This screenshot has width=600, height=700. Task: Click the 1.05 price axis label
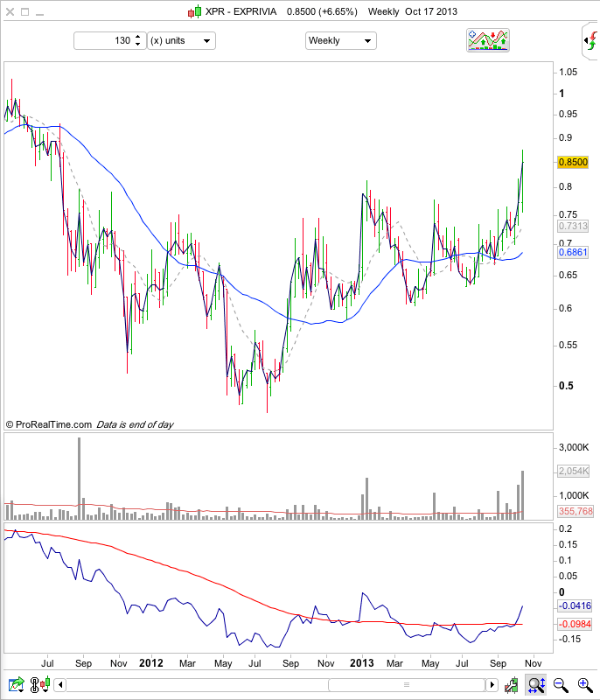click(x=568, y=72)
